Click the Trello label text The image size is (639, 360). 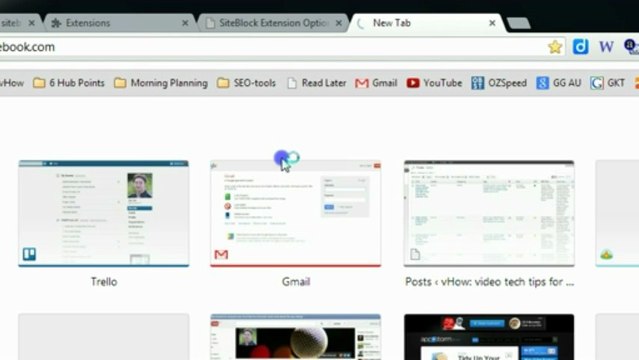point(104,282)
